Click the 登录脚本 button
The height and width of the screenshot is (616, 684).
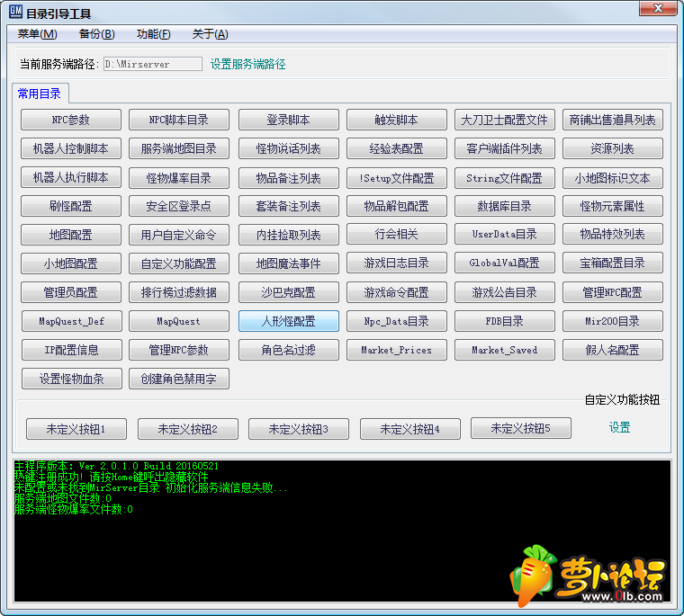tap(288, 120)
